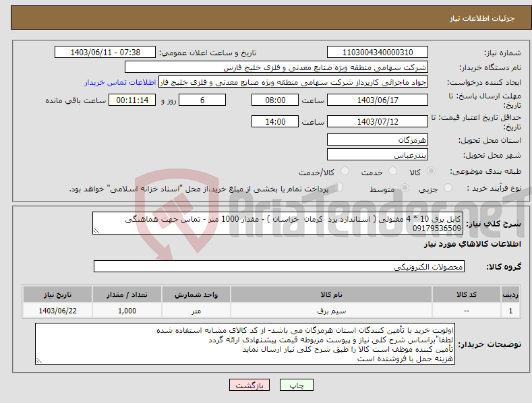Image resolution: width=532 pixels, height=403 pixels.
Task: Click the -- product code cell
Action: 467,311
